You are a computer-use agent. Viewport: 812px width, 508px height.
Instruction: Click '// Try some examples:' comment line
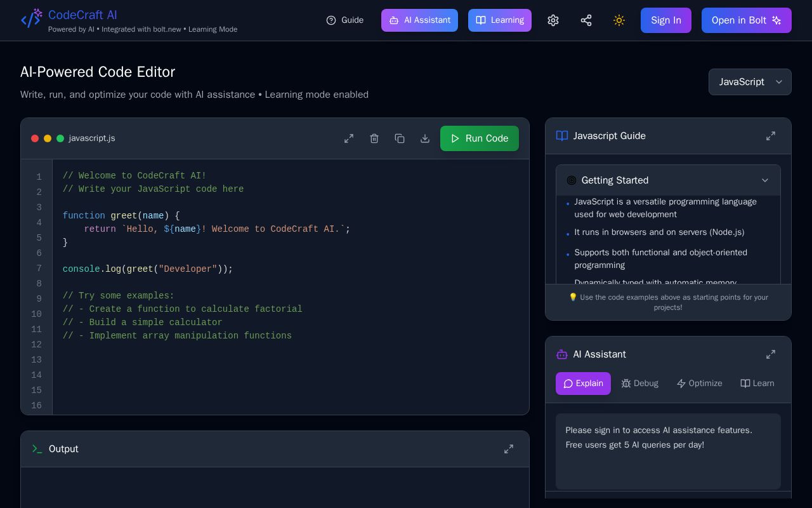[119, 296]
